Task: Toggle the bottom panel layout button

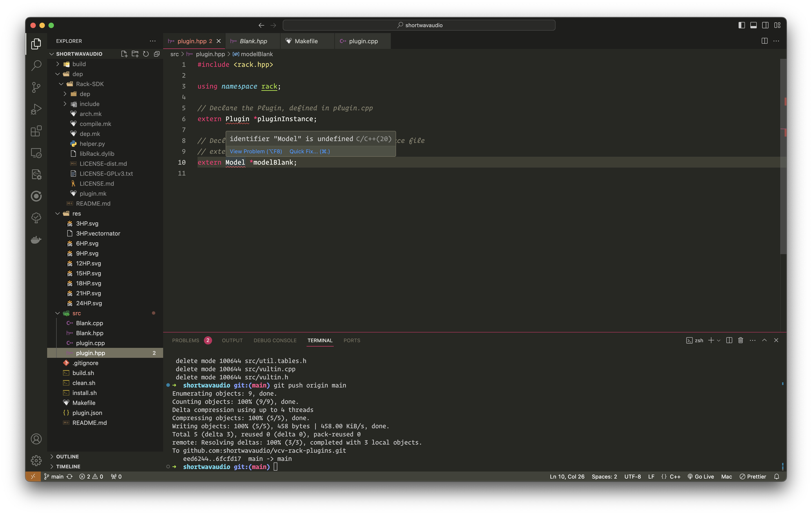Action: point(753,25)
